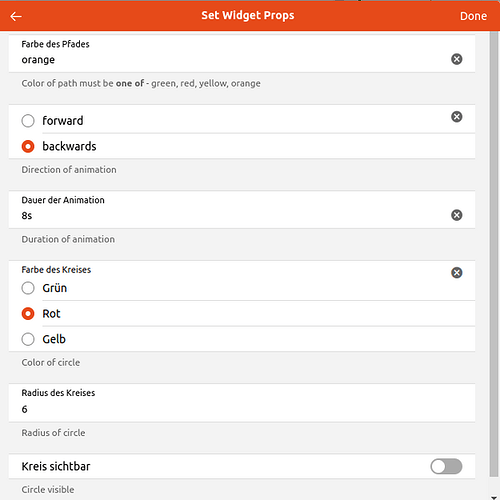Screen dimensions: 500x500
Task: Click Done in the header
Action: coord(473,16)
